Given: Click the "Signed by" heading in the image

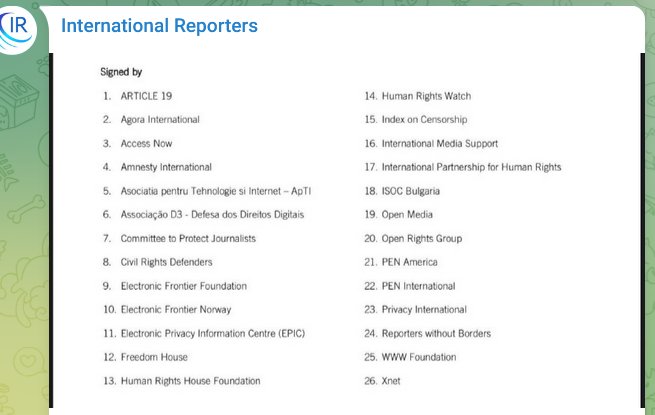Looking at the screenshot, I should pos(121,72).
